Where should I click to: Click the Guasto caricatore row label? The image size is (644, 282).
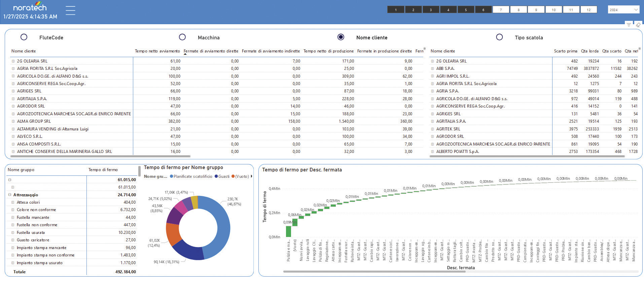pos(33,240)
